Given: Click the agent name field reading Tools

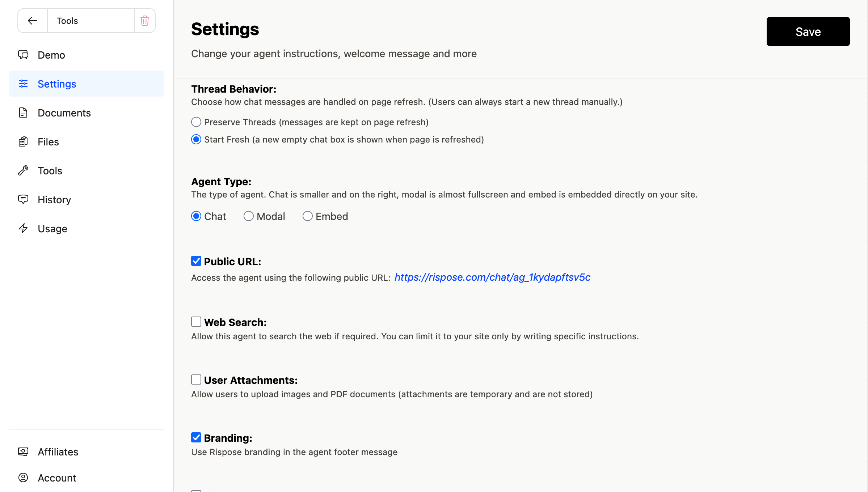Looking at the screenshot, I should click(x=90, y=21).
